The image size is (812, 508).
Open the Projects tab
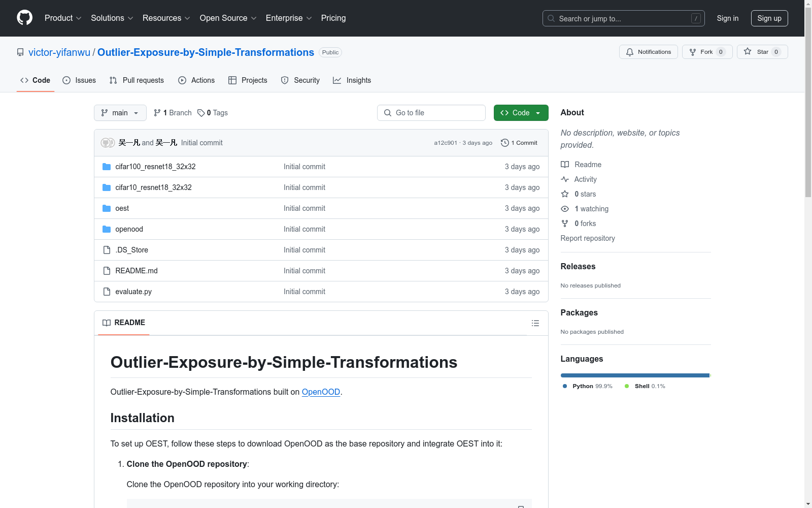click(248, 80)
